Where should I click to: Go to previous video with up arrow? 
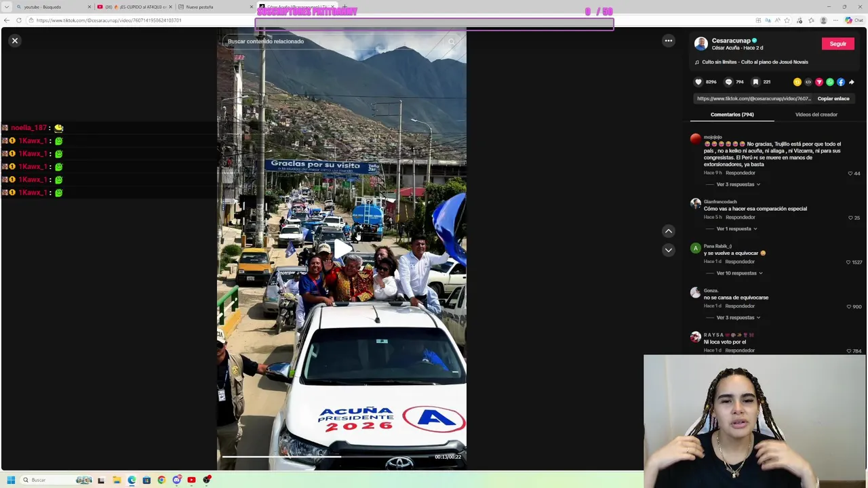669,231
